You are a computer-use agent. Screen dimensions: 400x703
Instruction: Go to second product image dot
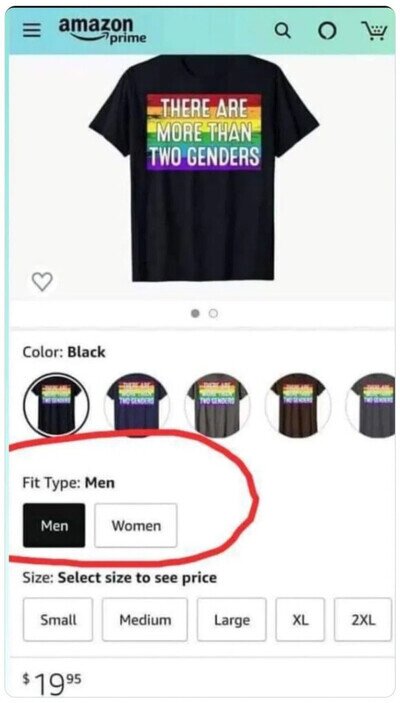214,313
